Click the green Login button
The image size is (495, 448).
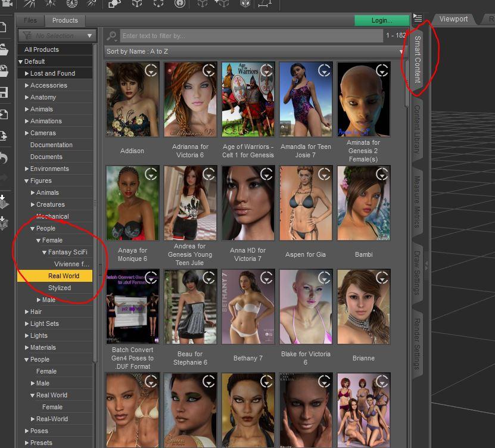click(x=382, y=20)
